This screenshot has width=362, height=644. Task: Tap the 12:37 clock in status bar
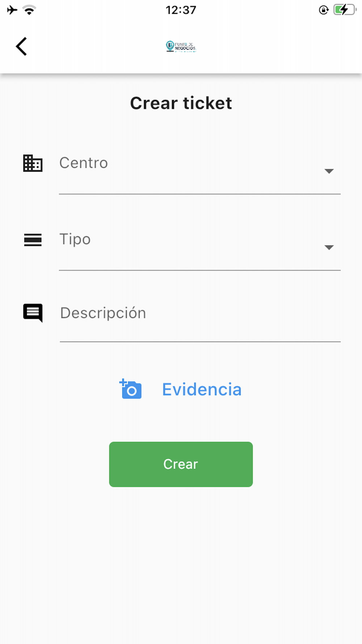[x=181, y=10]
